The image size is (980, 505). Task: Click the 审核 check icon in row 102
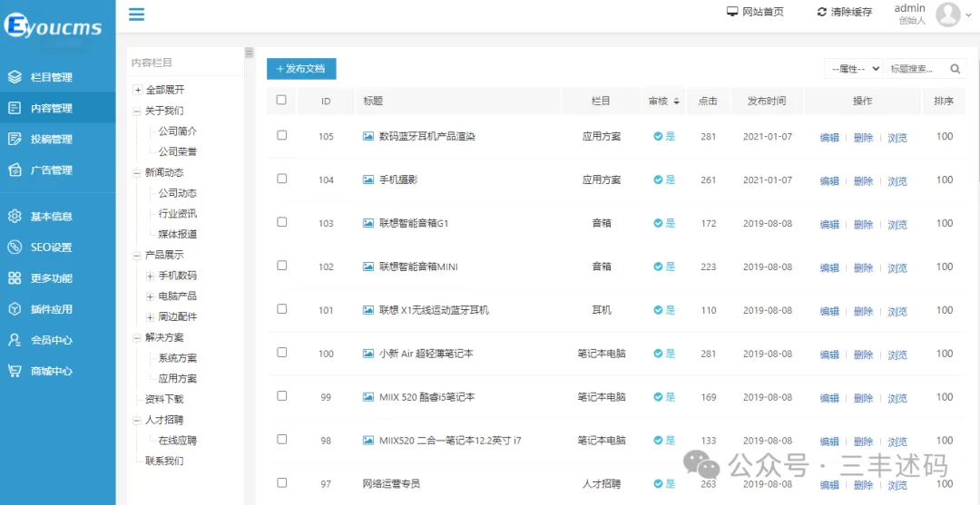point(658,267)
